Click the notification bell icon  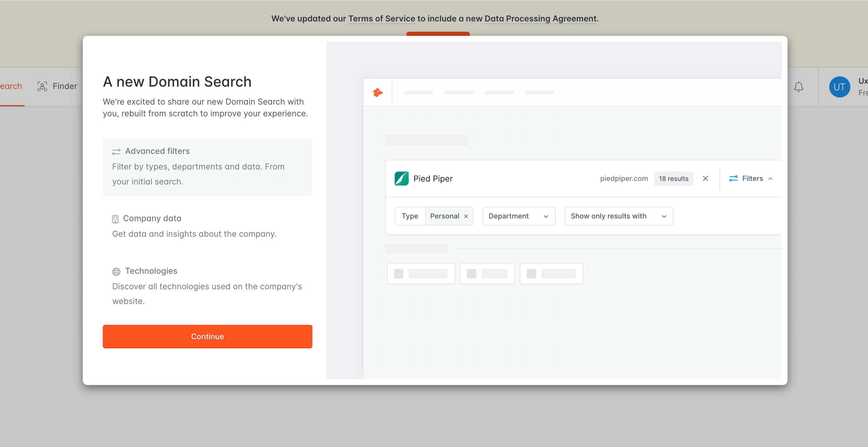click(798, 87)
